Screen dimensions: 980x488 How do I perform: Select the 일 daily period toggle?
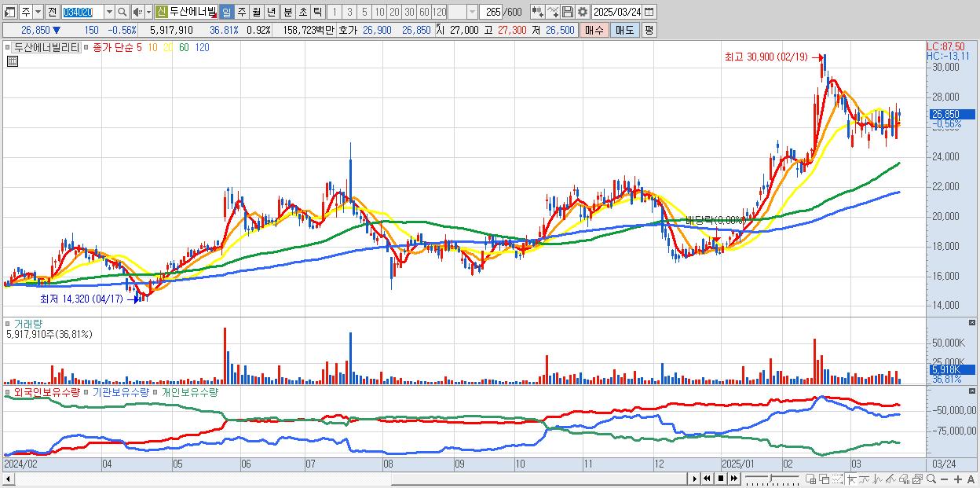click(226, 12)
